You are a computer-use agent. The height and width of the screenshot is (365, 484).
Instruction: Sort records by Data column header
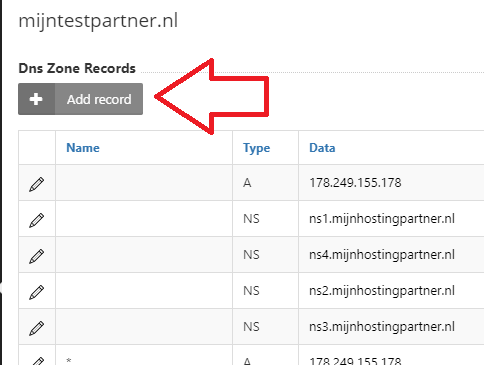[x=322, y=148]
